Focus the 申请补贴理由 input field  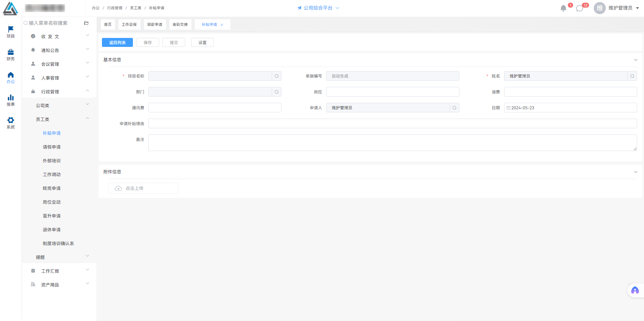tap(393, 123)
